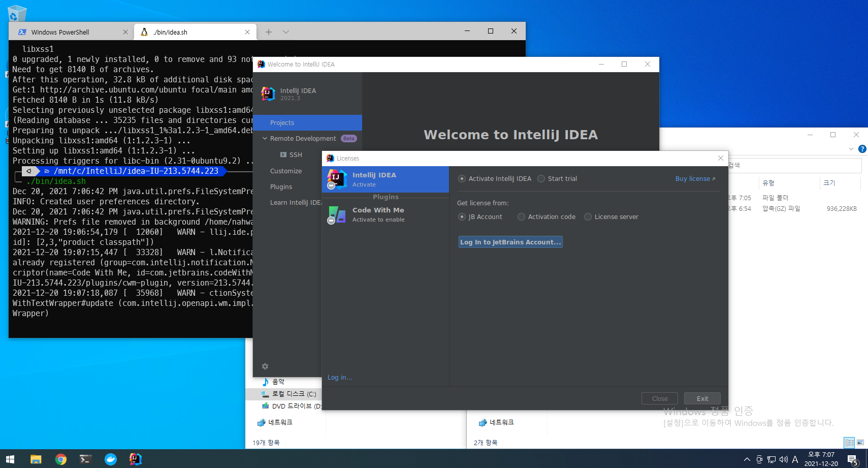Switch to the ./bin/idea.sh terminal tab

click(195, 32)
